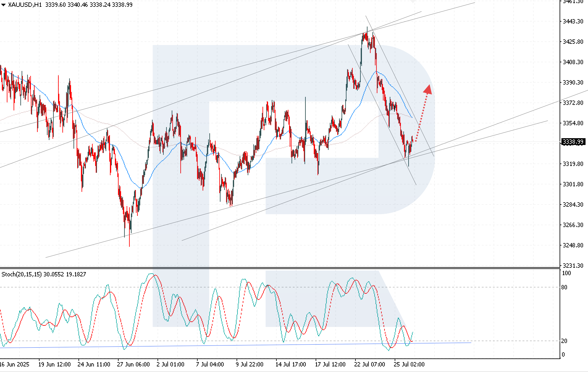
Task: Click the 22 Jul 07:00 time label
Action: click(369, 364)
